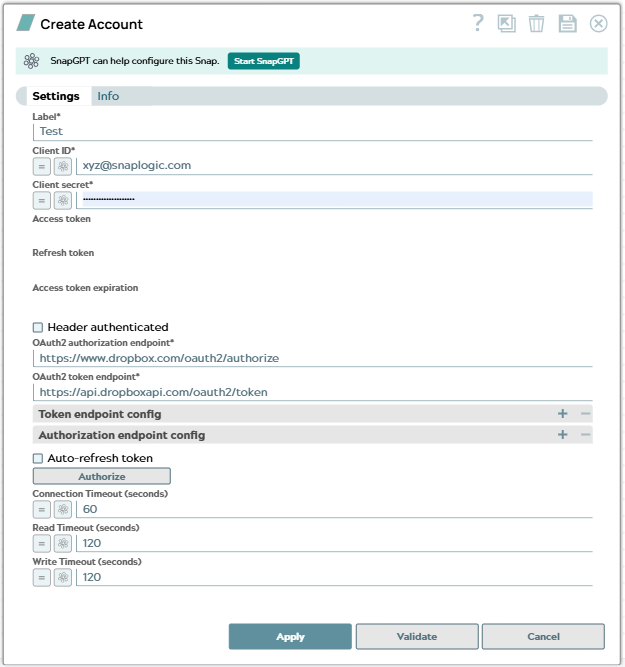Toggle expression button for Client ID
The width and height of the screenshot is (625, 667).
(42, 166)
